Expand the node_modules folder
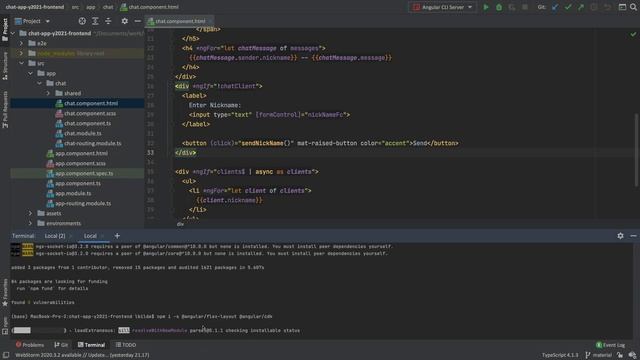The height and width of the screenshot is (360, 640). pyautogui.click(x=22, y=53)
